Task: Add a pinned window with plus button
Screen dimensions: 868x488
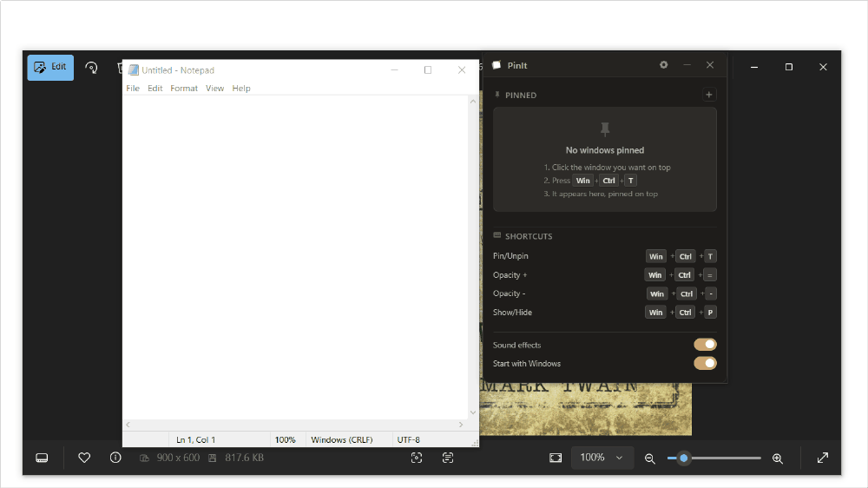Action: 708,95
